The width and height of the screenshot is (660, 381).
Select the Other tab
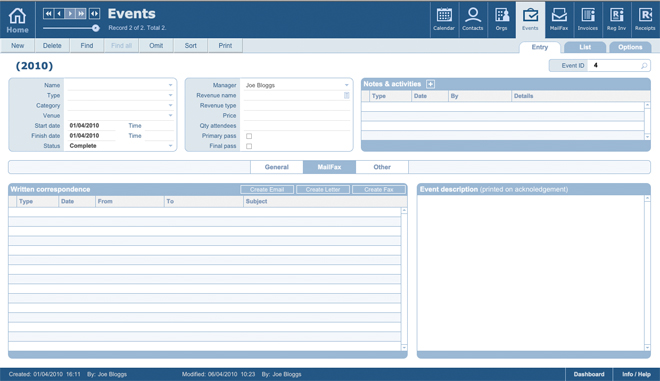click(382, 167)
